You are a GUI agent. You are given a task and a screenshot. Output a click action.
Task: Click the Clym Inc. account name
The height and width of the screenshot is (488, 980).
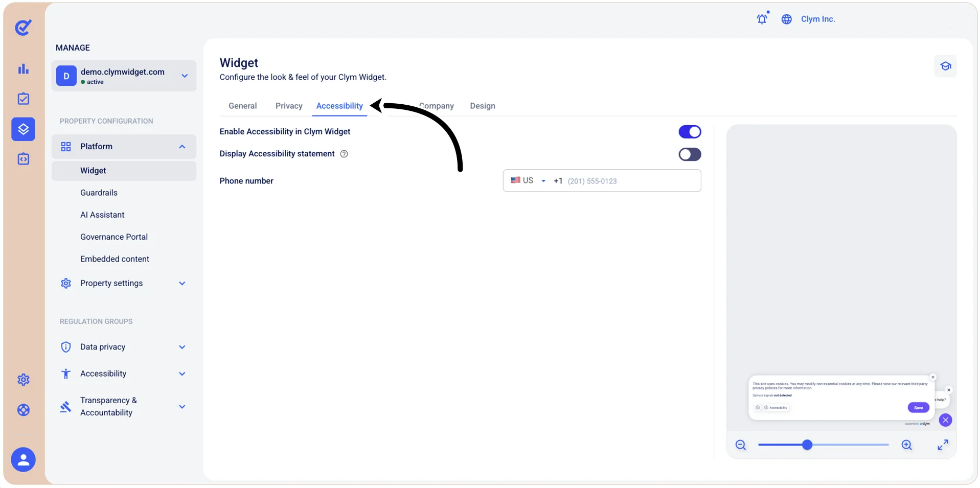tap(818, 19)
